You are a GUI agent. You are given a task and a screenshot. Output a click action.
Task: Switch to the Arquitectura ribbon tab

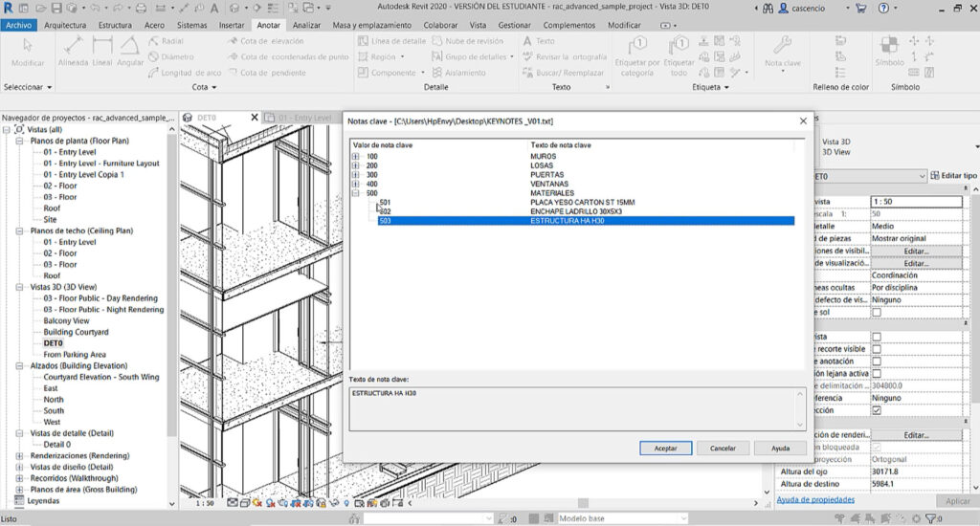pyautogui.click(x=65, y=25)
